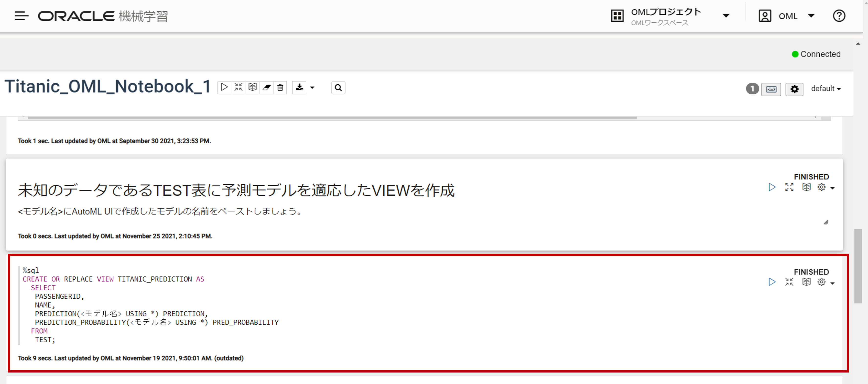The height and width of the screenshot is (384, 868).
Task: Open interpreter binding gear settings
Action: click(x=794, y=89)
